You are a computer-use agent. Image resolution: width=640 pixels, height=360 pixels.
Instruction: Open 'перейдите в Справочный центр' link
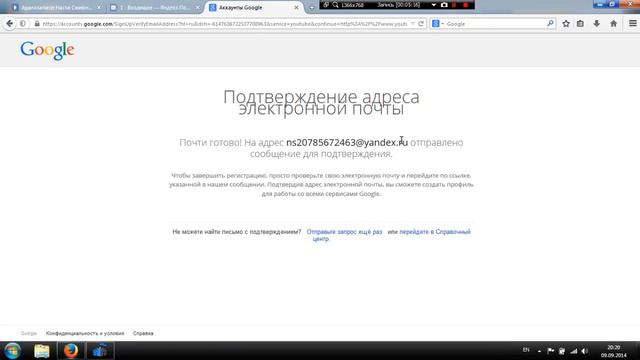pyautogui.click(x=435, y=232)
